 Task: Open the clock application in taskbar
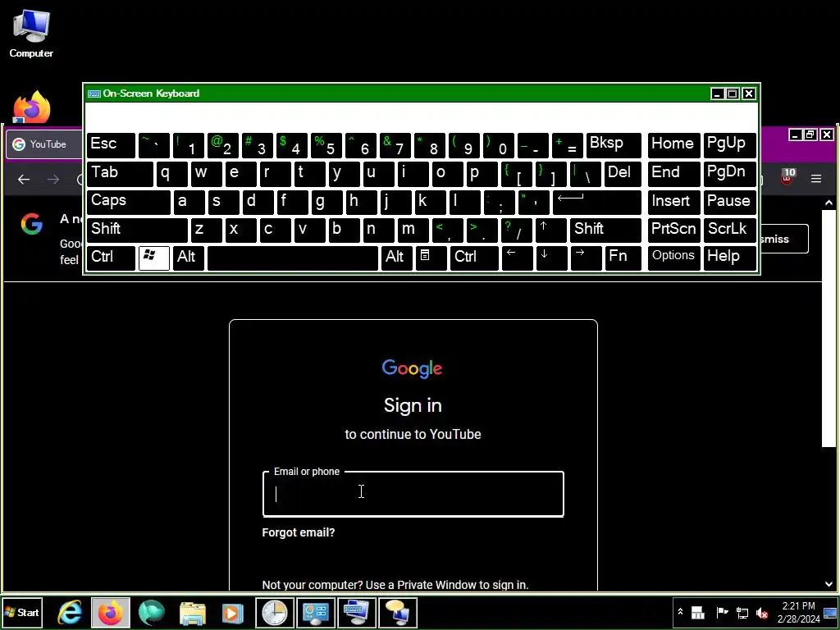[x=274, y=612]
